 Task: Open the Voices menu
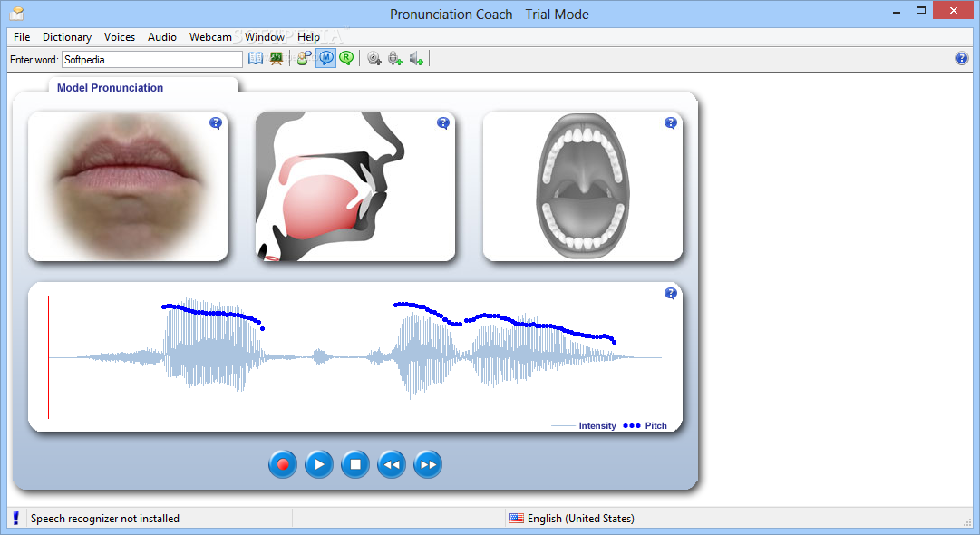pos(120,37)
